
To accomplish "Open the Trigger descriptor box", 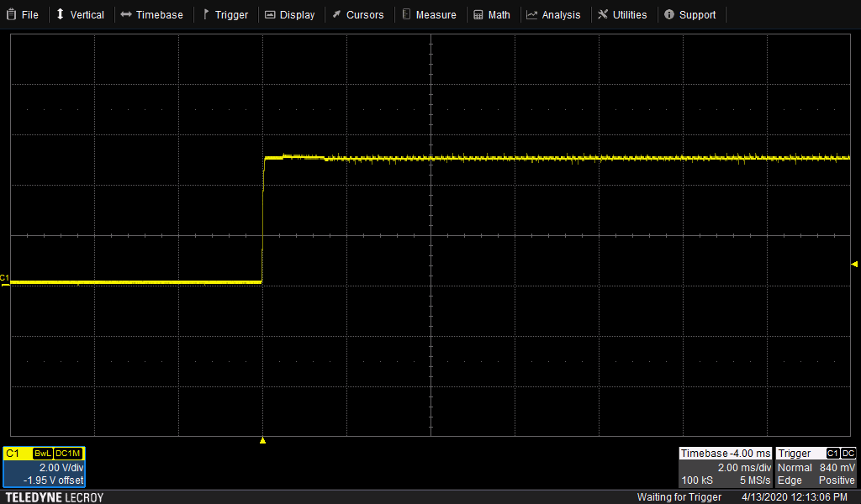I will [816, 467].
